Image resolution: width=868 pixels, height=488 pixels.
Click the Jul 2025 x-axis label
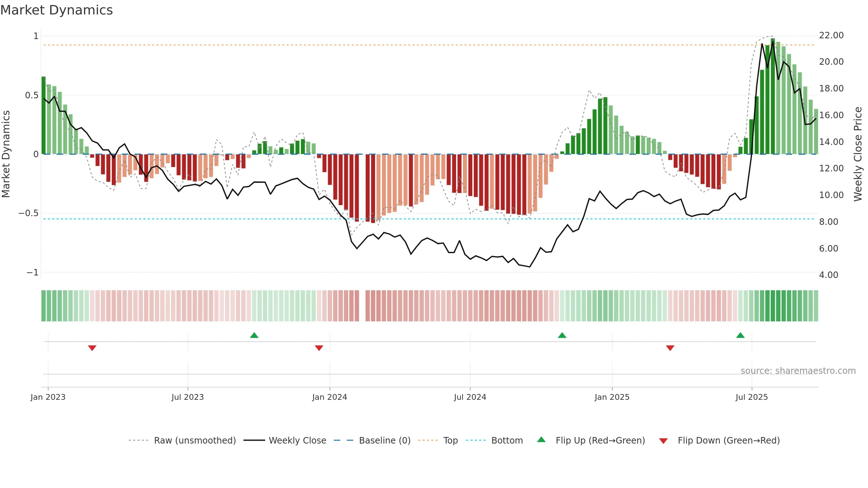pos(752,397)
